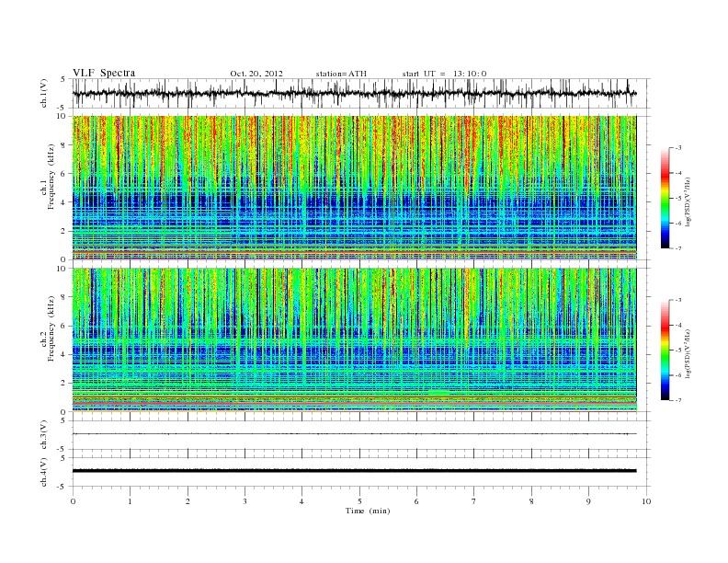Image resolution: width=728 pixels, height=563 pixels.
Task: Click the "station=ATH" header label
Action: [x=341, y=74]
